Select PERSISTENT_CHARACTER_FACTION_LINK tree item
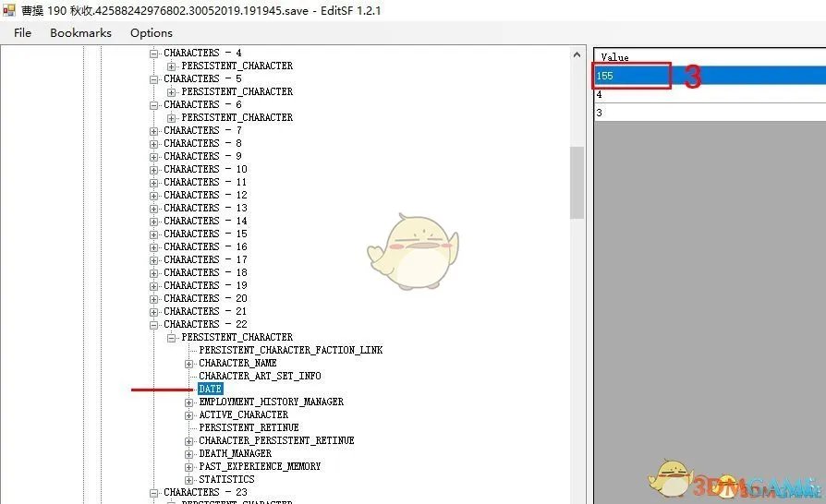The height and width of the screenshot is (504, 826). 290,350
